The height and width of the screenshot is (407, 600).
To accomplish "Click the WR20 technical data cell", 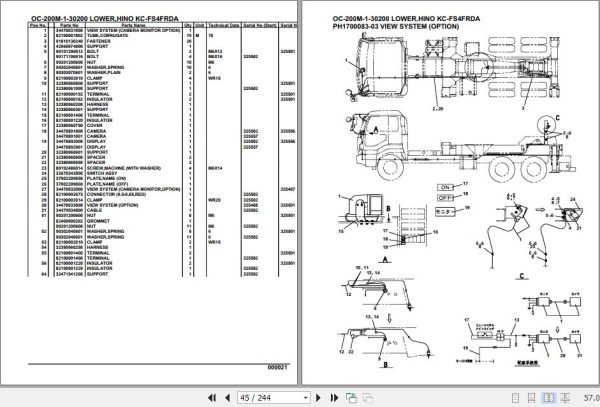I will pos(214,200).
